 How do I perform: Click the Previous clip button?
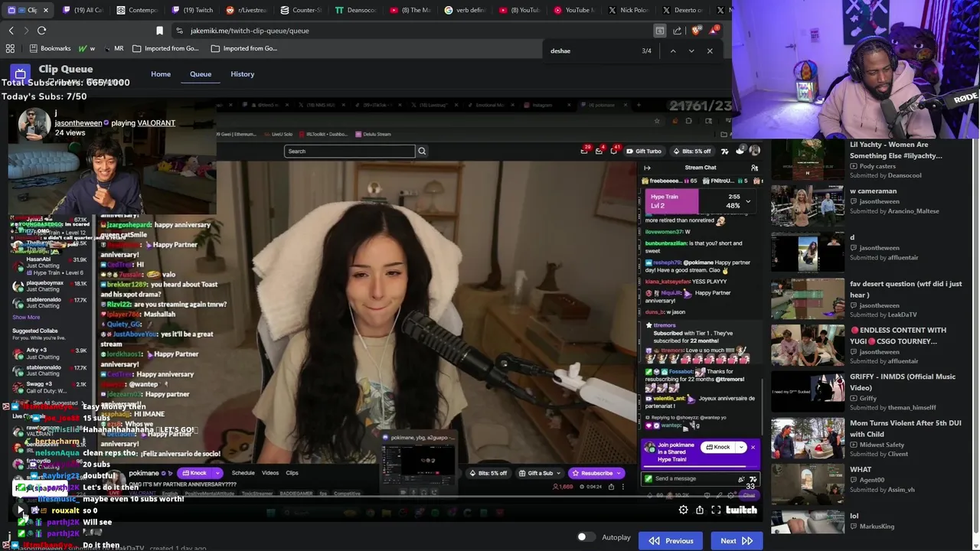(671, 541)
